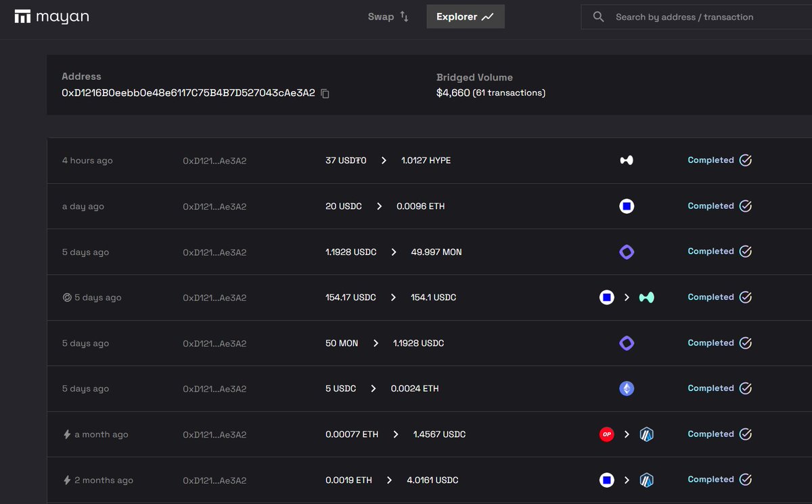Click the '1.0127 HYPE' output amount
812x504 pixels.
click(426, 161)
